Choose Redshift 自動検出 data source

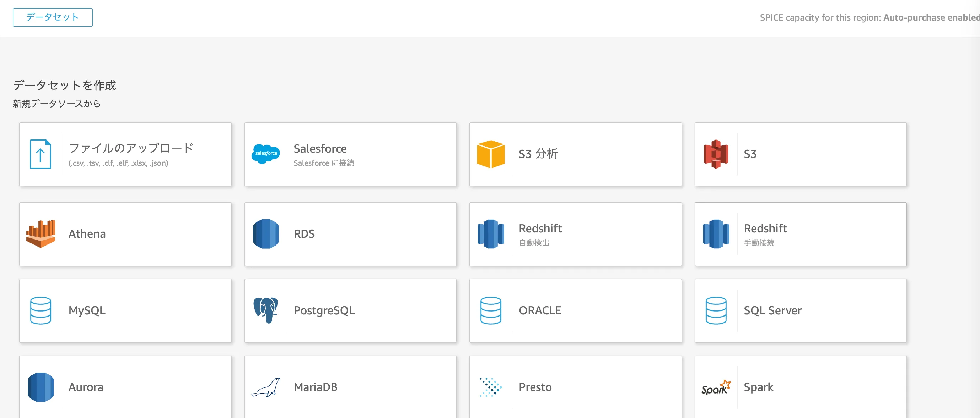575,234
